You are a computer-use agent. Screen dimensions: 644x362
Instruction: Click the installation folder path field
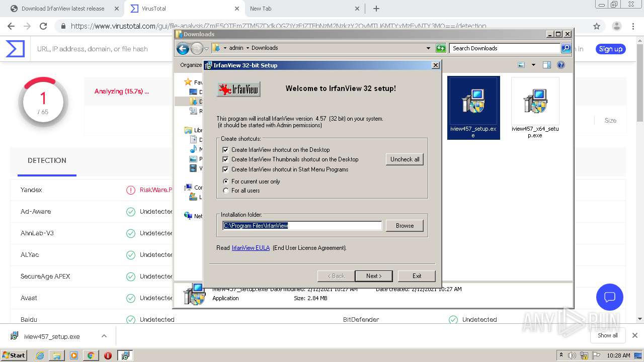[x=302, y=226]
